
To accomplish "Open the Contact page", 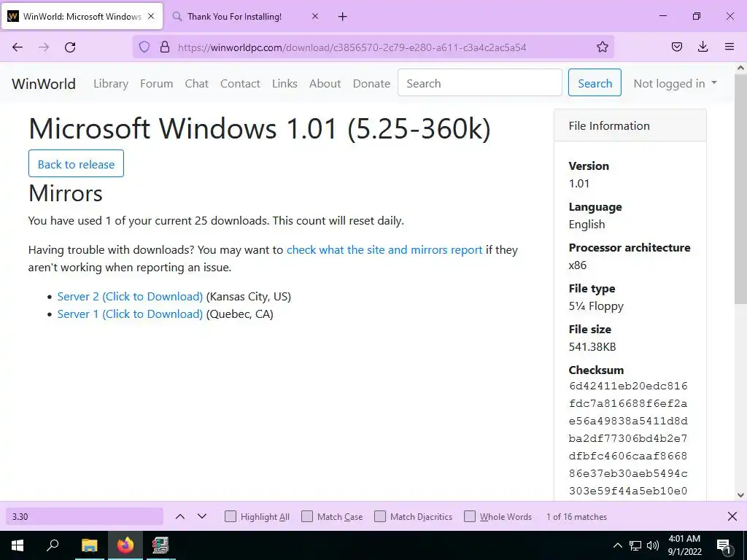I will coord(240,83).
